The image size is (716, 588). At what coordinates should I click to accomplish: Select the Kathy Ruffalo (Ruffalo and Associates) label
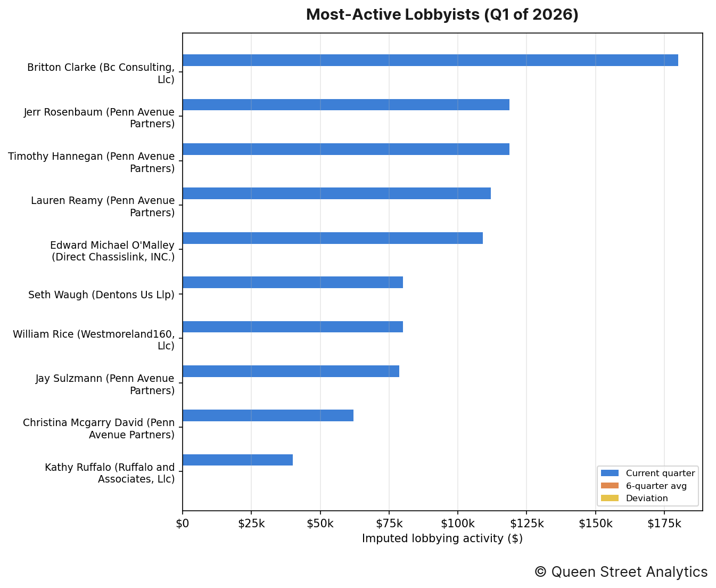point(110,473)
